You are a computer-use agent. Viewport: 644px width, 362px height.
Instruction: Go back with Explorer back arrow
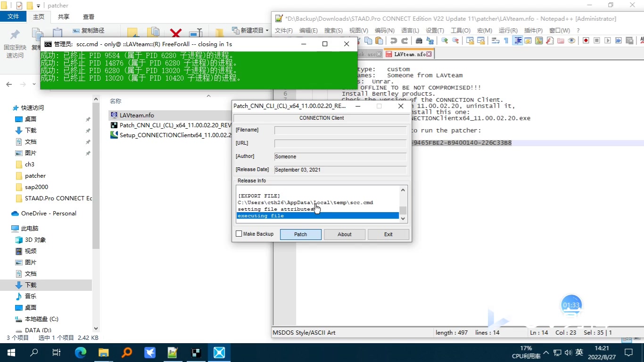9,84
